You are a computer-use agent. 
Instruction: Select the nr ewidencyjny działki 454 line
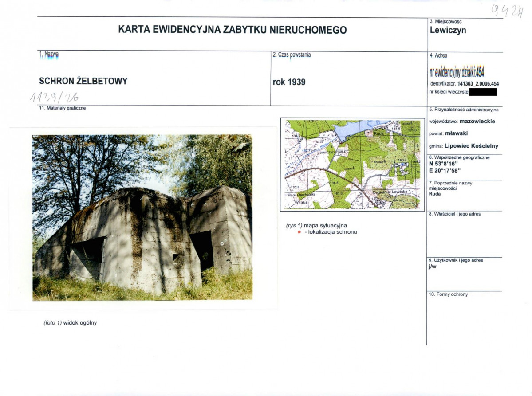[x=457, y=72]
